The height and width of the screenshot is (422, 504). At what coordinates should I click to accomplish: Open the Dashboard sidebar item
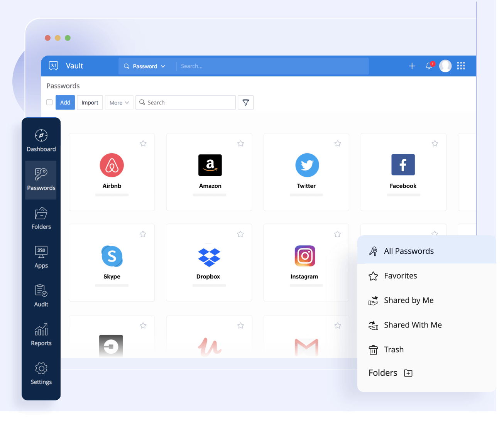click(x=41, y=141)
